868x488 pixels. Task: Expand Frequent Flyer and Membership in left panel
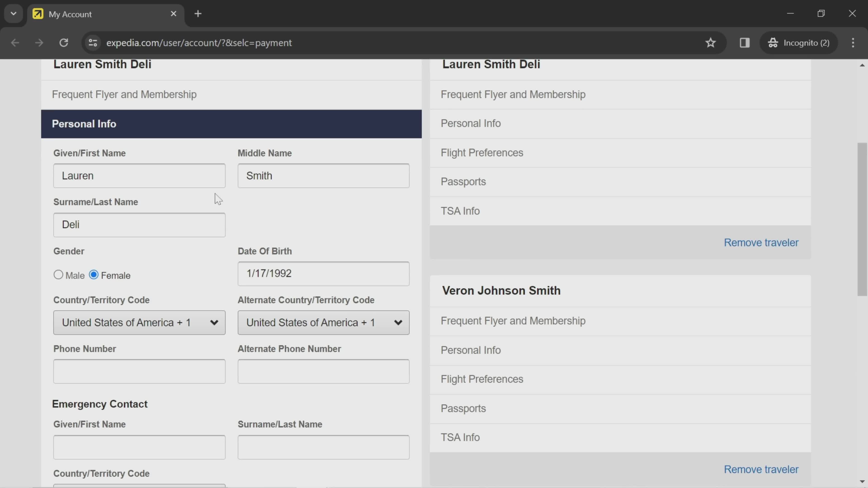click(x=231, y=95)
